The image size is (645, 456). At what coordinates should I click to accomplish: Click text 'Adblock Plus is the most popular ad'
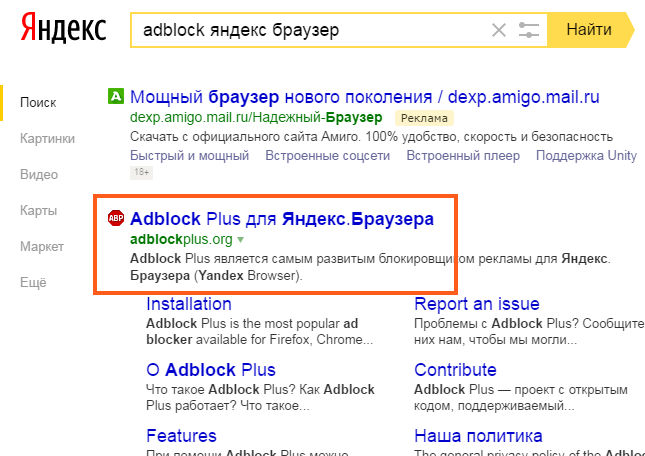pos(252,323)
